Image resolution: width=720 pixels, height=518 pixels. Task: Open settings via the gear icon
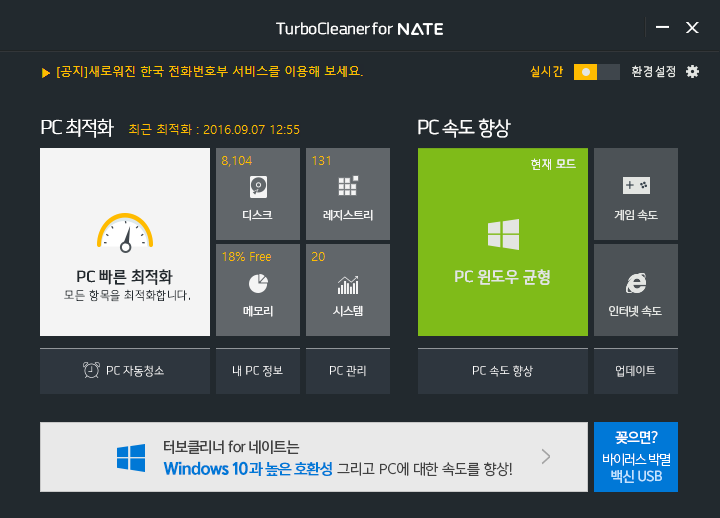click(692, 72)
